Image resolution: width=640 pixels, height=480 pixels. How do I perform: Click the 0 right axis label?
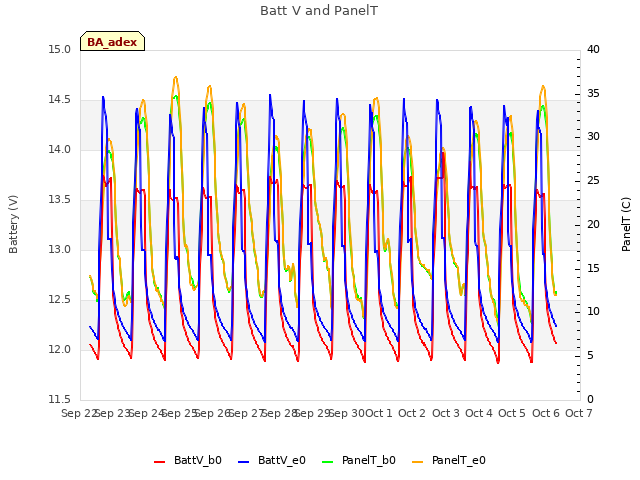coord(590,399)
